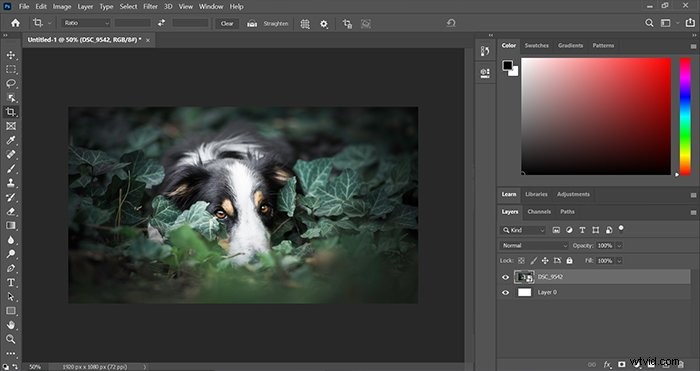The image size is (700, 371).
Task: Swap crop width and height values
Action: click(x=161, y=23)
